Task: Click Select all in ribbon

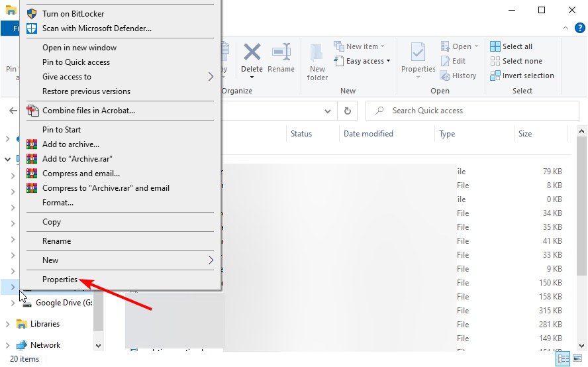Action: 511,46
